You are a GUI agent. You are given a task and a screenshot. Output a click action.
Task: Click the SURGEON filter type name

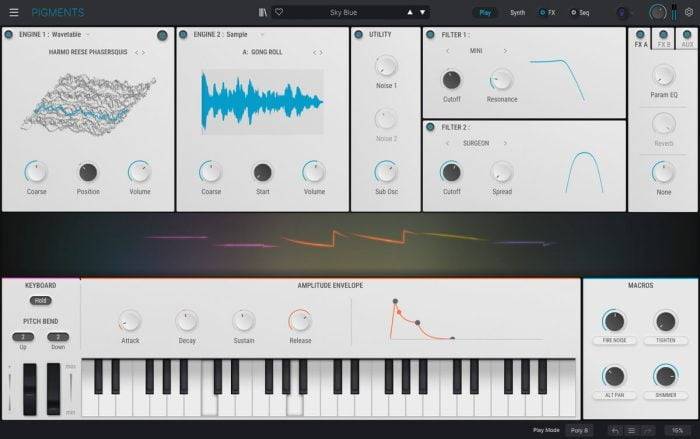(x=476, y=143)
